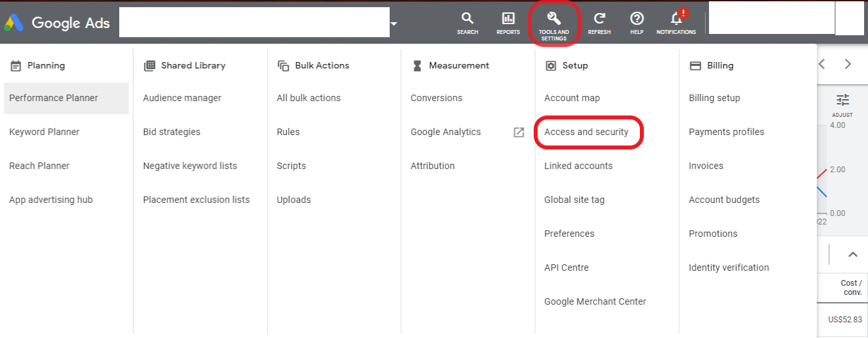
Task: Open Billing setup
Action: pyautogui.click(x=714, y=98)
